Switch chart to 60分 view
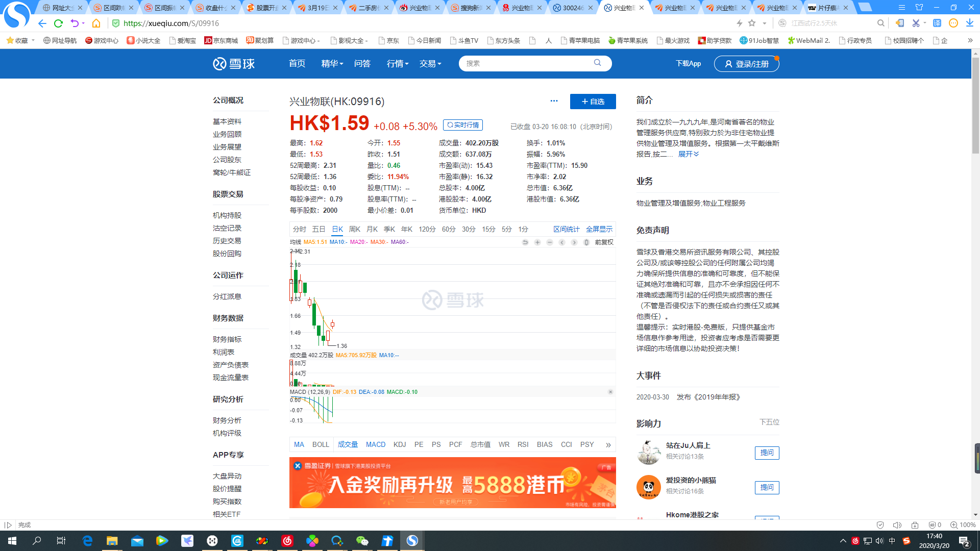This screenshot has width=980, height=551. point(449,229)
